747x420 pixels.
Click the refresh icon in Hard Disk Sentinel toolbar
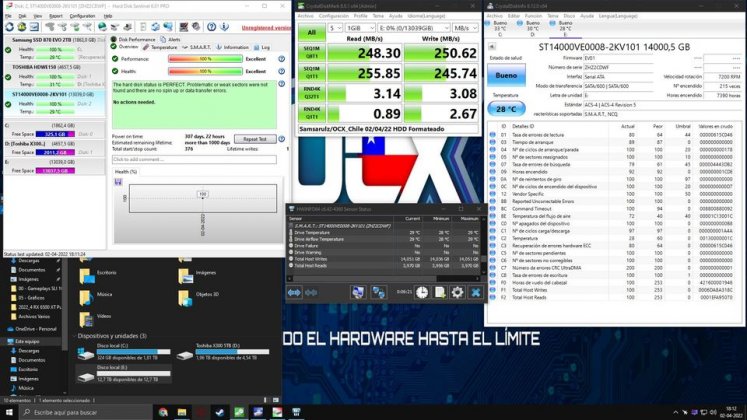9,27
